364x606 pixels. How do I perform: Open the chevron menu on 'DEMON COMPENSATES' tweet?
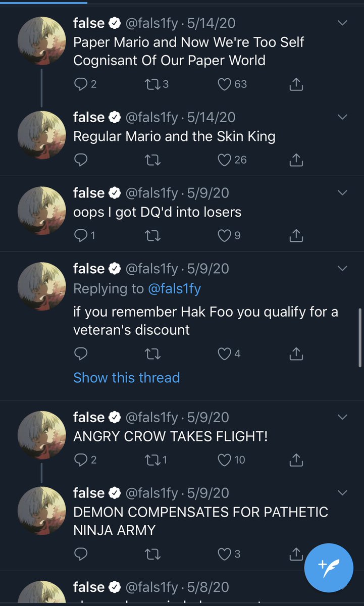tap(342, 493)
